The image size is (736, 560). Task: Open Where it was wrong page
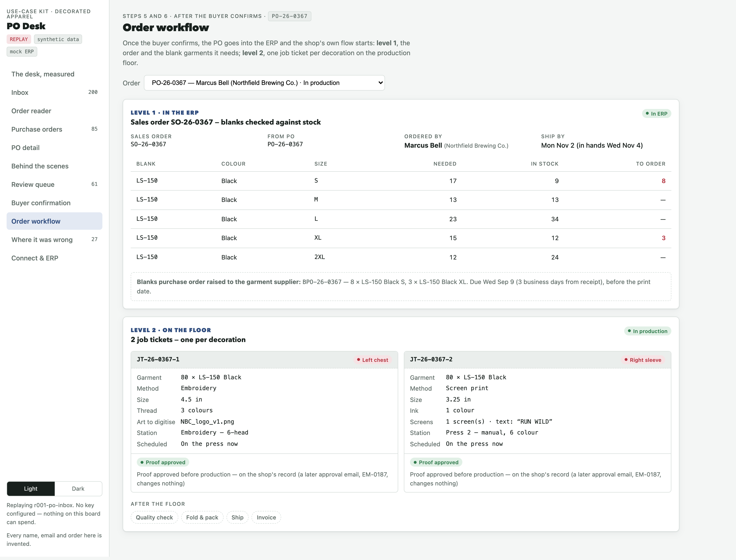[x=54, y=240]
